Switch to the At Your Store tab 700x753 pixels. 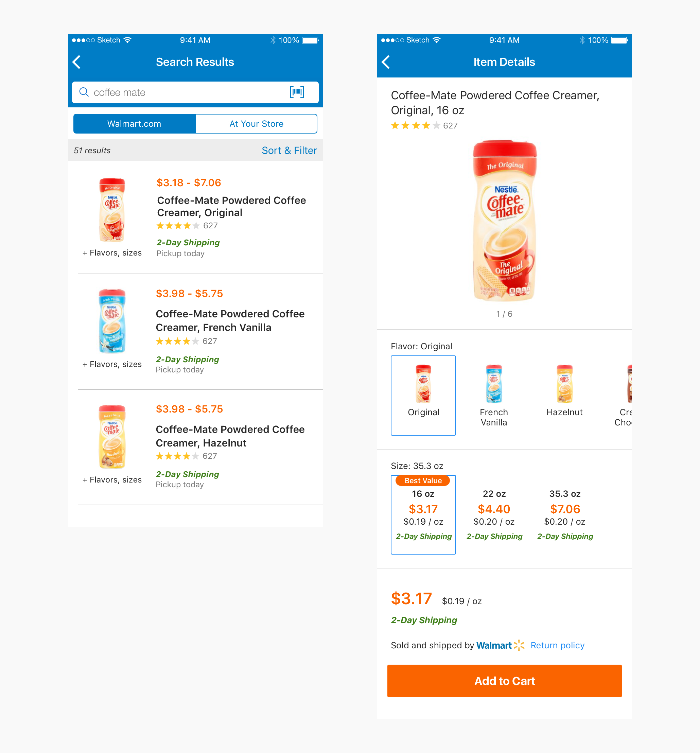[256, 124]
